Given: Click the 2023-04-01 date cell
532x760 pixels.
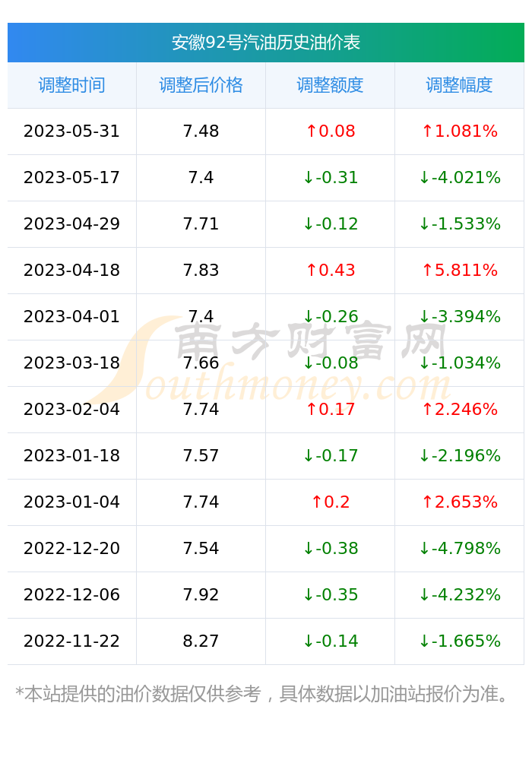Looking at the screenshot, I should [71, 317].
